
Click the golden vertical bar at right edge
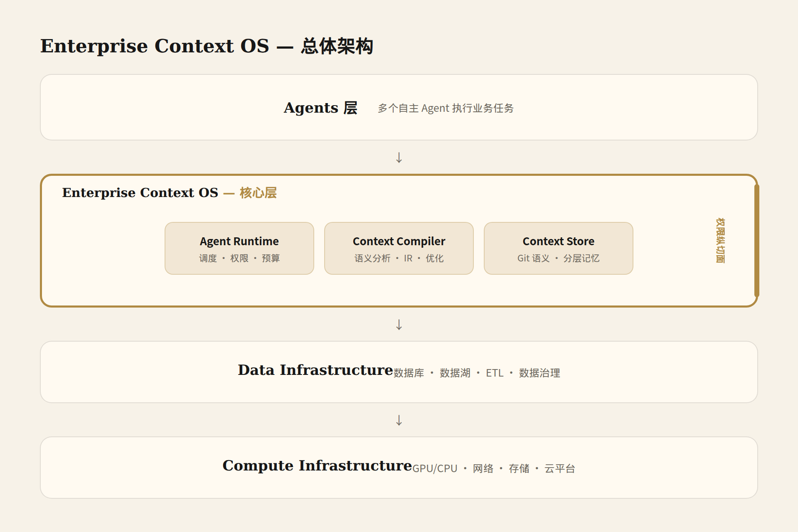(x=756, y=241)
